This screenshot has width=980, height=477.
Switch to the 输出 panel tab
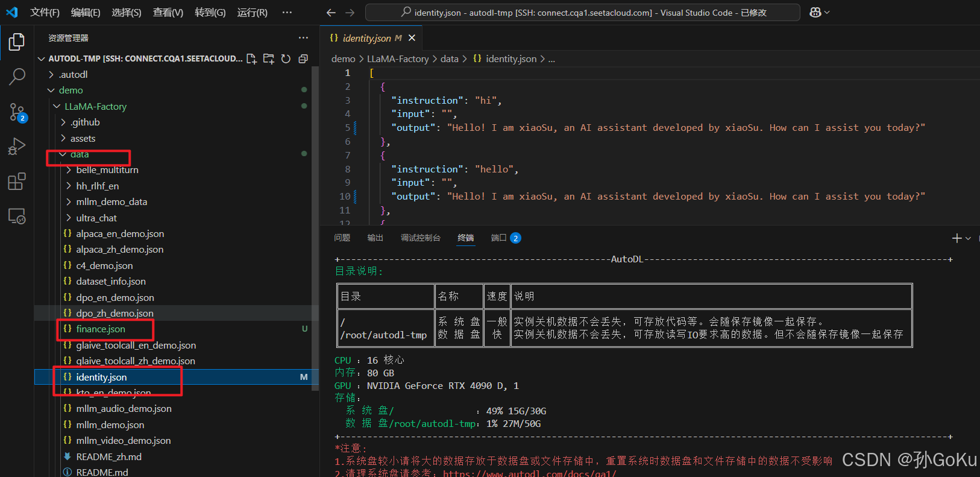pyautogui.click(x=375, y=238)
